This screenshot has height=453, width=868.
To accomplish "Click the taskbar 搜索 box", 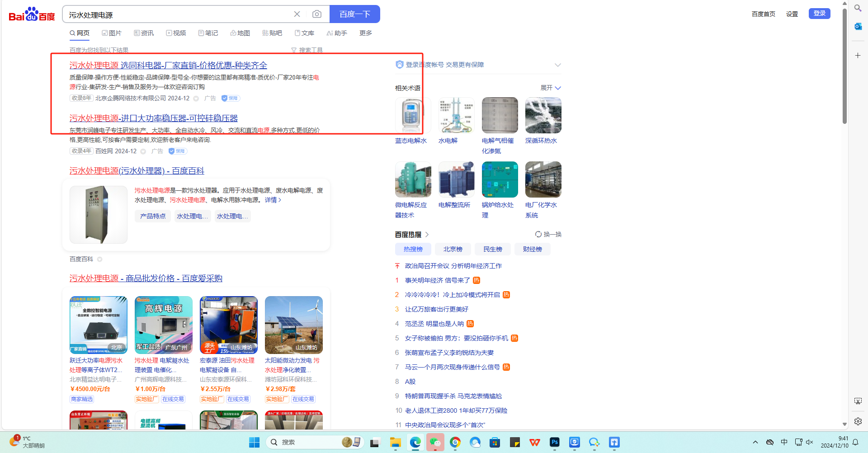I will click(314, 442).
